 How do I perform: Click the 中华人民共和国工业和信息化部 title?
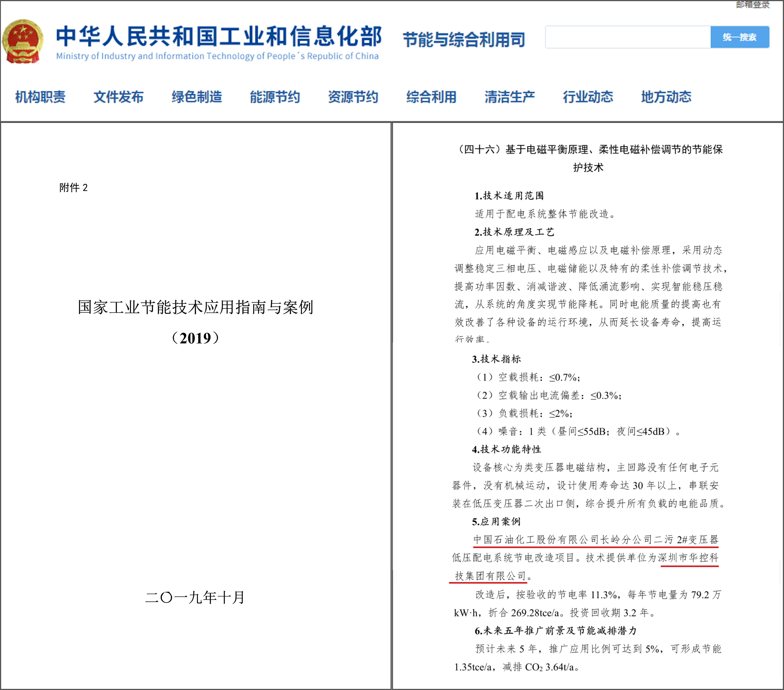tap(219, 36)
